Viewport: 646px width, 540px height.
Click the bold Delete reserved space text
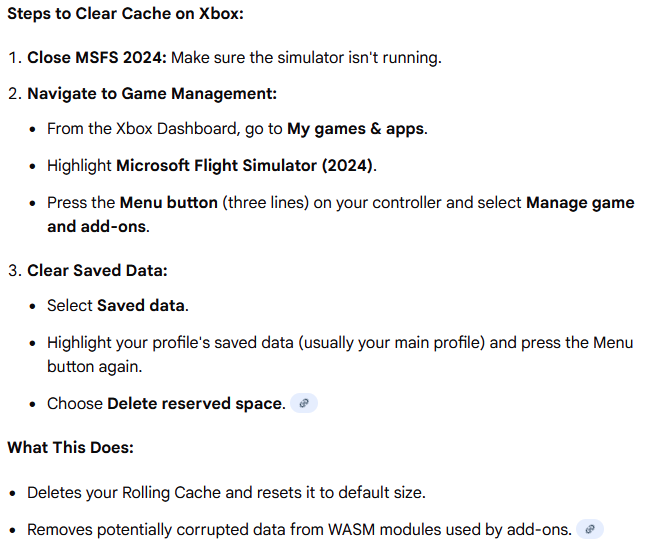point(195,404)
